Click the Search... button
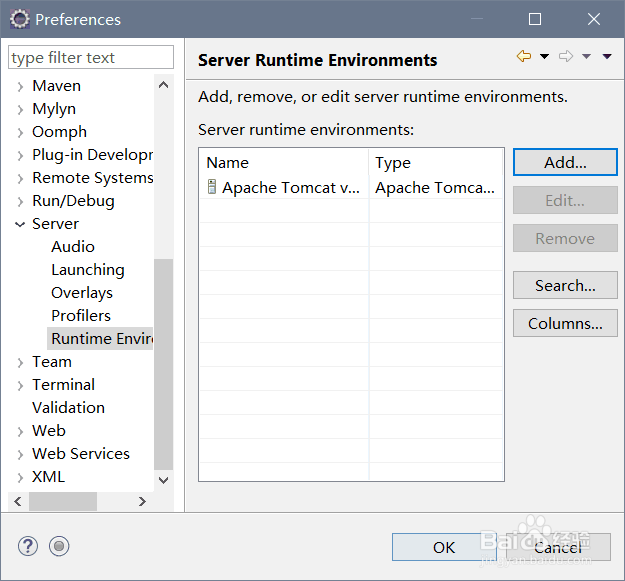 tap(565, 286)
